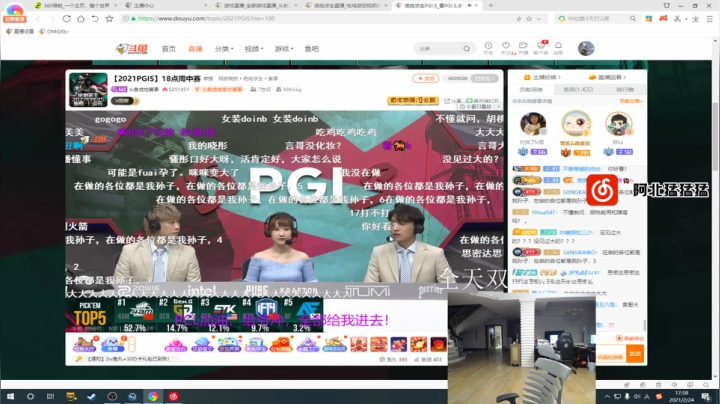Click the 首页 nav item
Screen dimensions: 720x404
[x=169, y=49]
